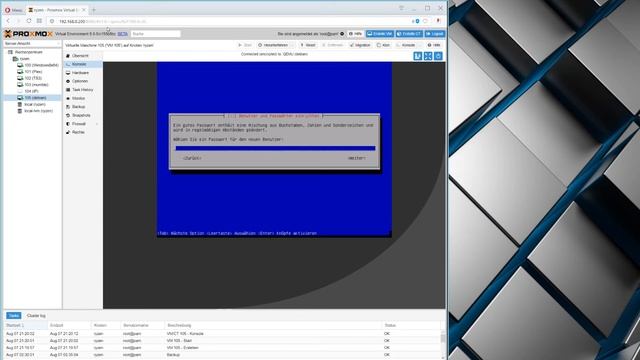Click the Konsole button in VM toolbar

406,45
